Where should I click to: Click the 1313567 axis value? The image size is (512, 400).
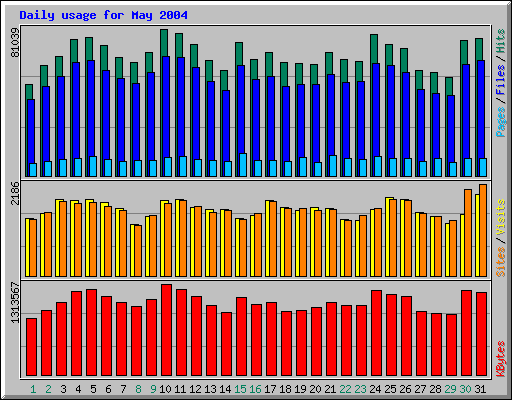(x=15, y=302)
